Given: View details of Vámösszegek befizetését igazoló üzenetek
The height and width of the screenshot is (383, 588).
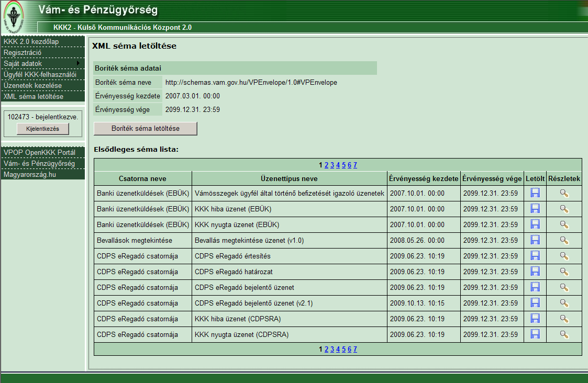Looking at the screenshot, I should click(x=564, y=194).
